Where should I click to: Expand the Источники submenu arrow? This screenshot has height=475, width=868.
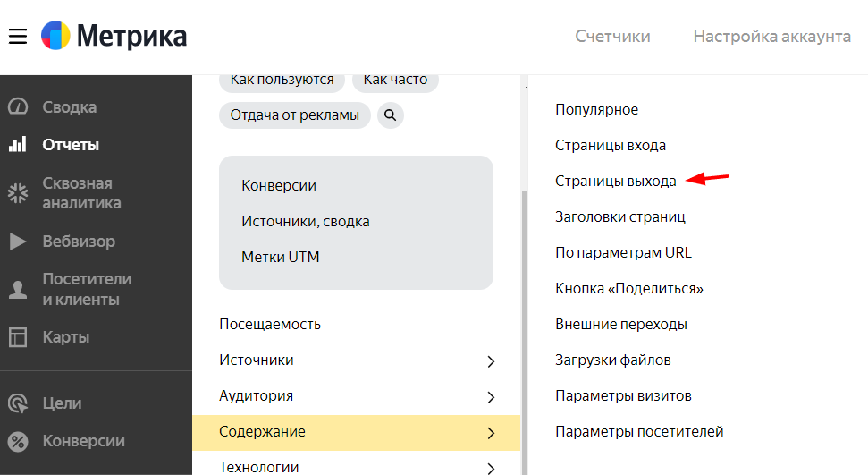point(491,361)
